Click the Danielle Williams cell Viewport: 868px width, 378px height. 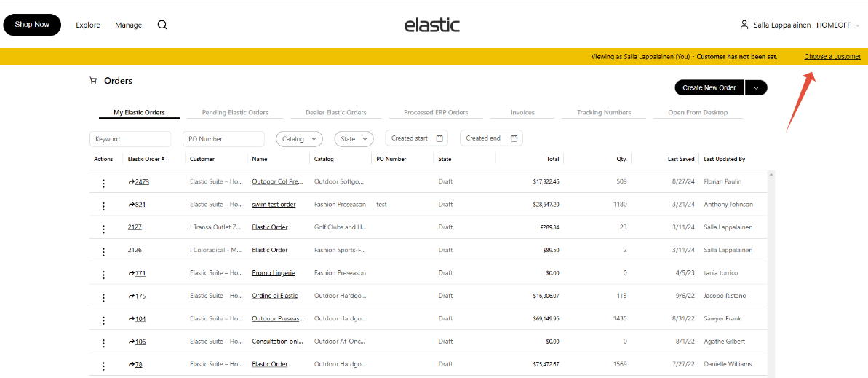[728, 364]
